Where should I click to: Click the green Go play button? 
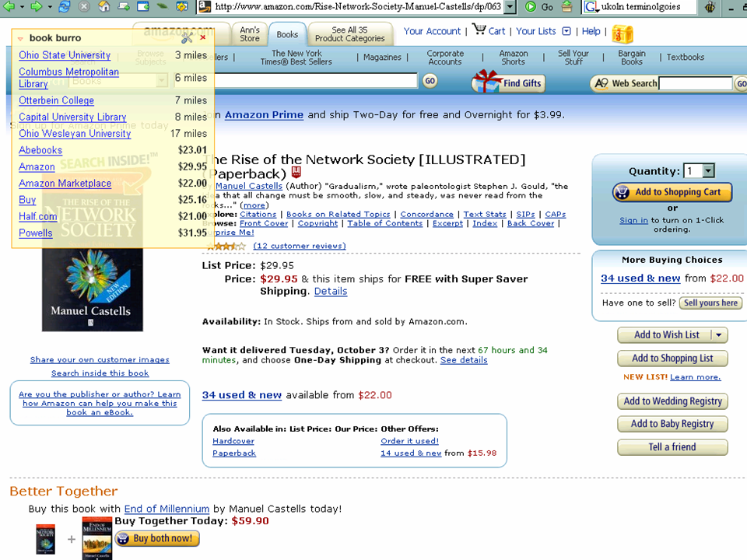pos(531,7)
